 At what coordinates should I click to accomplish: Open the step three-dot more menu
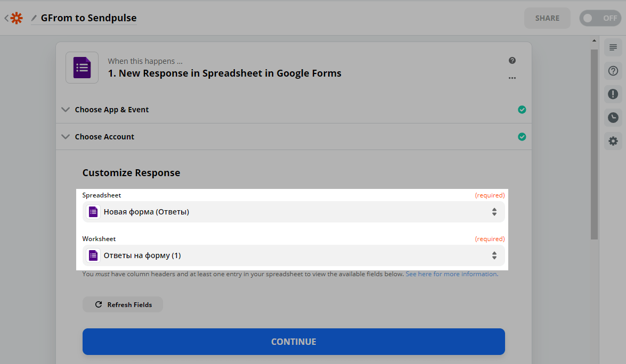pos(512,78)
